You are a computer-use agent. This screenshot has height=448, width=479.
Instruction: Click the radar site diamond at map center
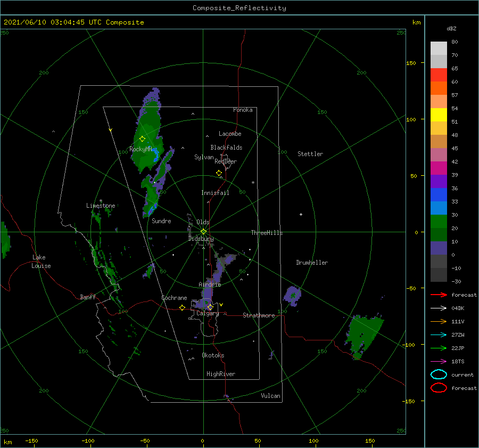pos(203,232)
